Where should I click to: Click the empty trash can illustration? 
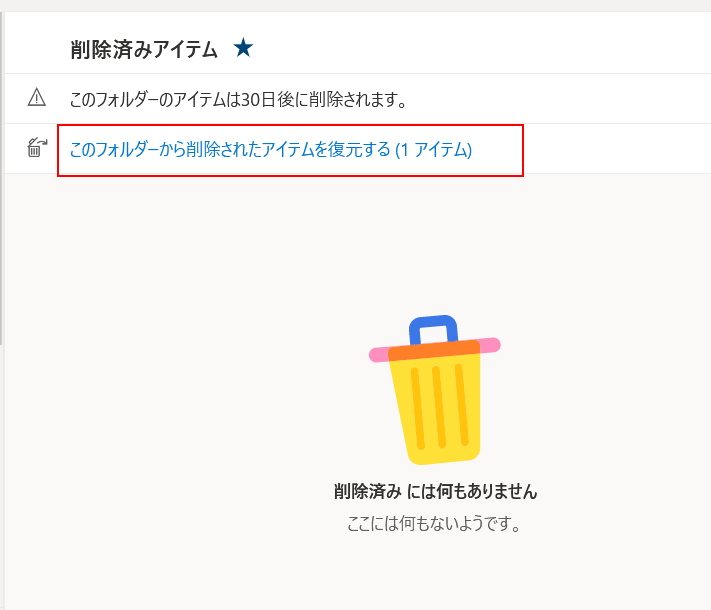[x=434, y=390]
